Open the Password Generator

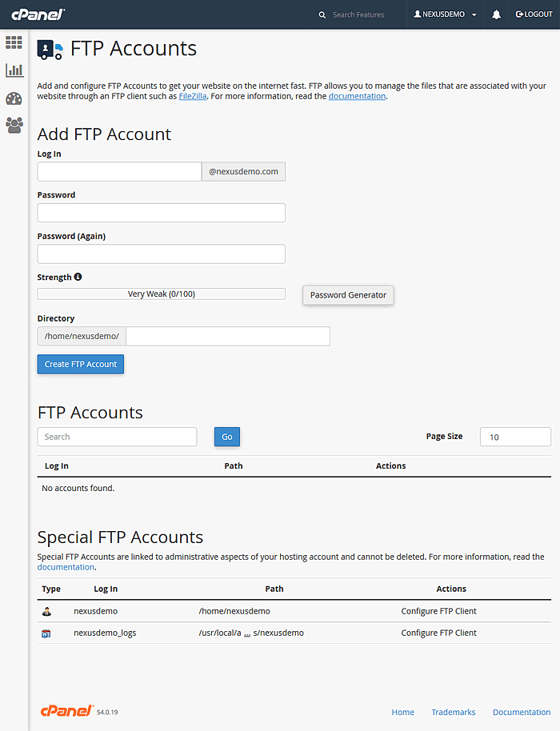tap(348, 295)
